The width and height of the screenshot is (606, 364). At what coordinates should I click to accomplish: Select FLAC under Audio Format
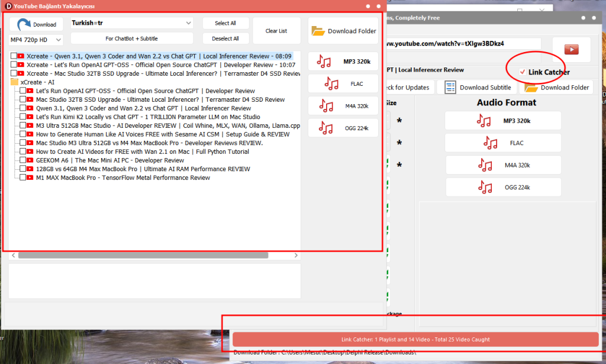point(503,143)
